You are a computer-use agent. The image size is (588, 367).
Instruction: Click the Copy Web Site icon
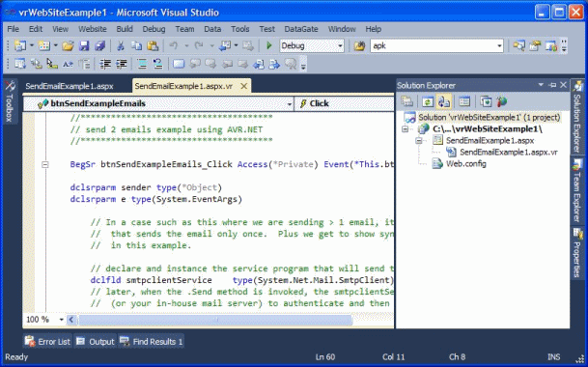pyautogui.click(x=486, y=101)
